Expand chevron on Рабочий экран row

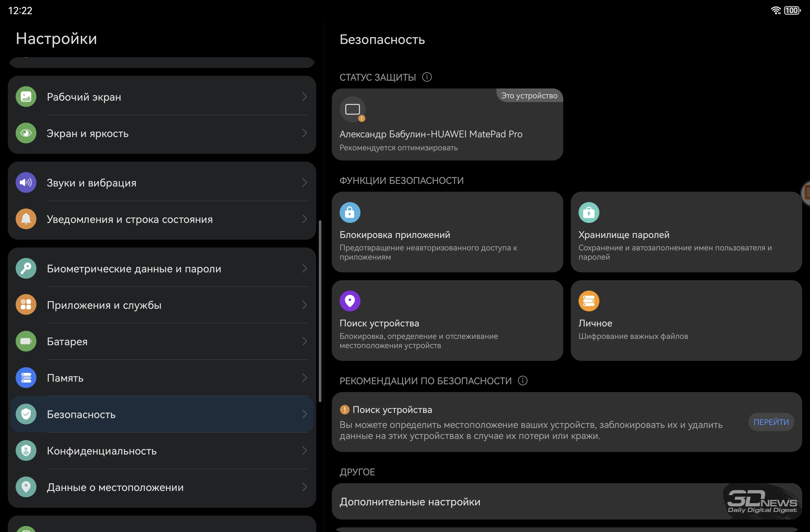click(x=305, y=97)
